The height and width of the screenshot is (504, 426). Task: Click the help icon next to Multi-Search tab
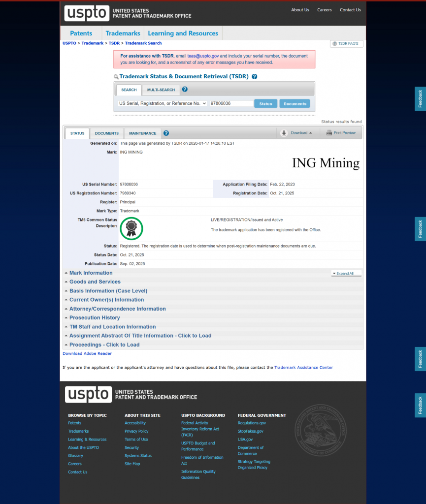[x=185, y=90]
